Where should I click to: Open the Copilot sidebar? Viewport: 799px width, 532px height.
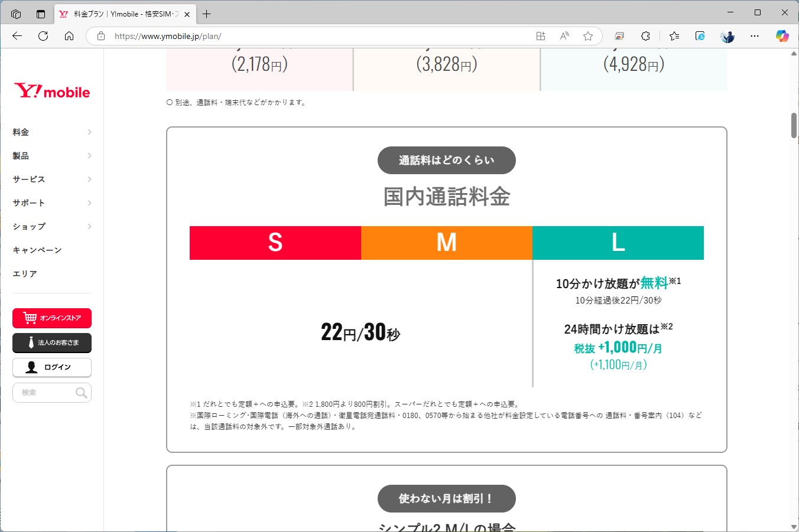782,36
